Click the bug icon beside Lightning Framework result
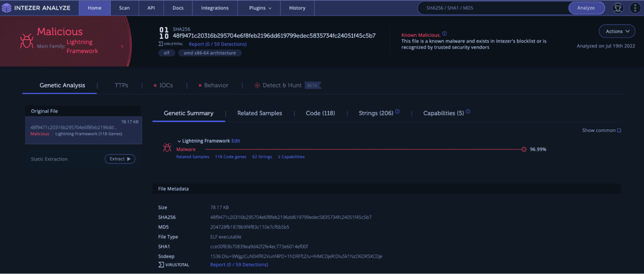644x274 pixels. click(x=167, y=148)
